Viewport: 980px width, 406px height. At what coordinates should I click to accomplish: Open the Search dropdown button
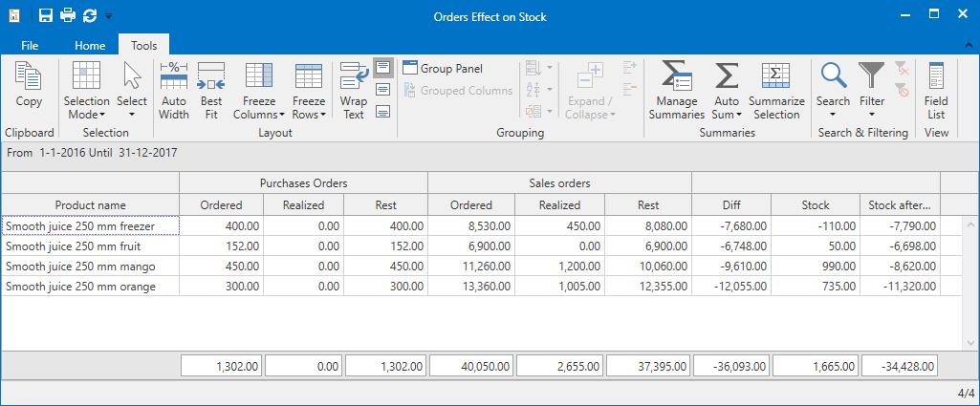tap(833, 91)
